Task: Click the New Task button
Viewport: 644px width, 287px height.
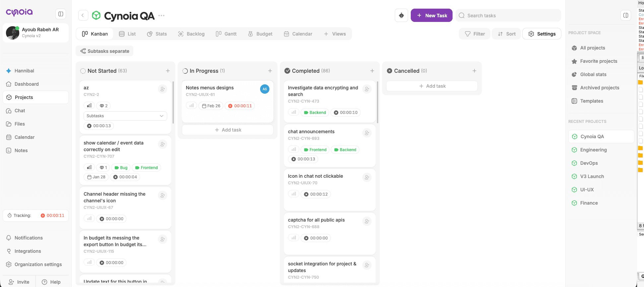Action: click(x=432, y=15)
